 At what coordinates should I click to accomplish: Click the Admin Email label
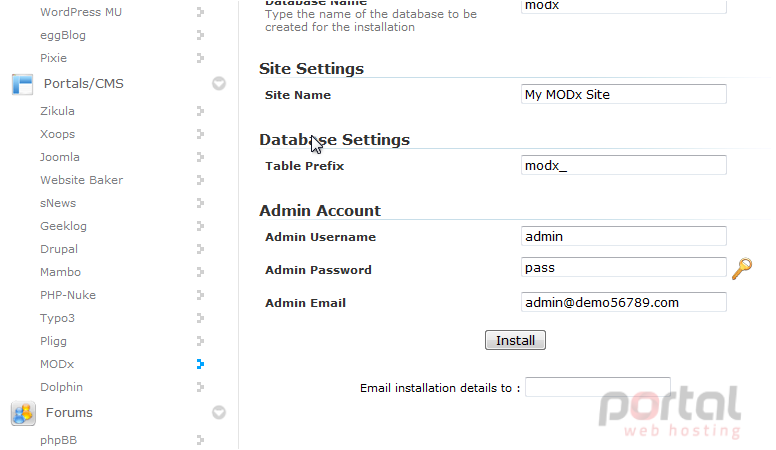[x=305, y=303]
